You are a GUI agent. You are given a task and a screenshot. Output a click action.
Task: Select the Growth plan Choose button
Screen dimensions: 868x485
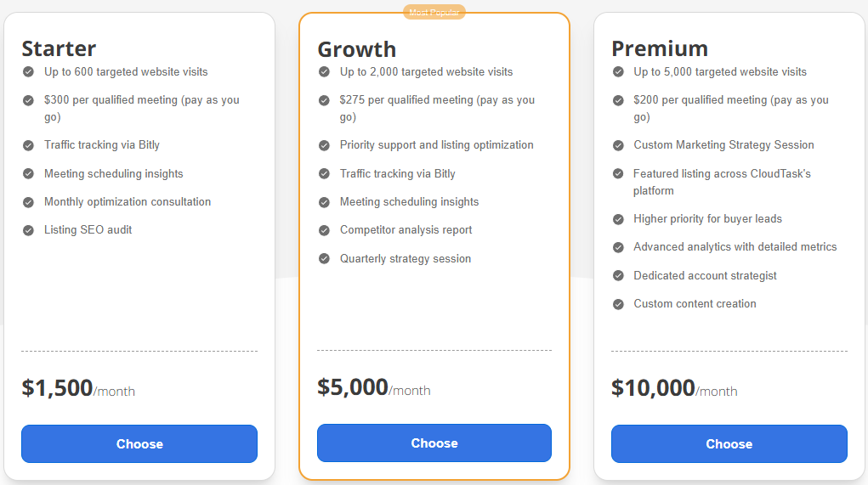434,443
